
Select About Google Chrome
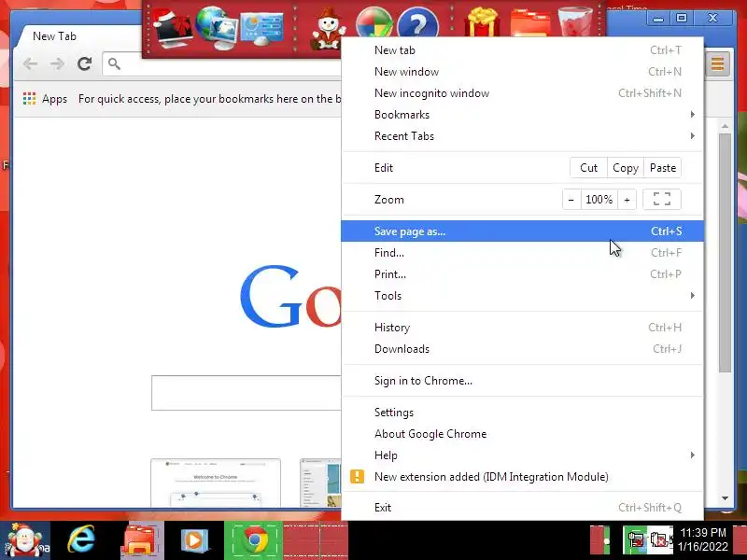[522, 434]
